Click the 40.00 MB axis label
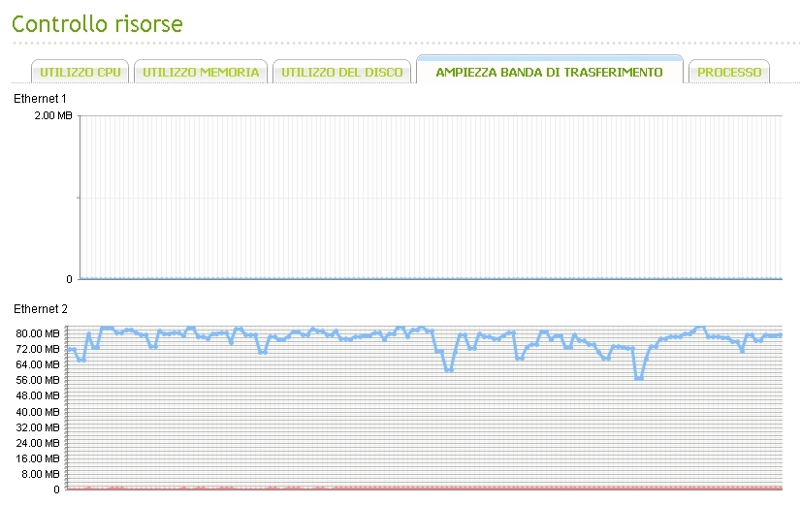The image size is (800, 505). pyautogui.click(x=39, y=411)
